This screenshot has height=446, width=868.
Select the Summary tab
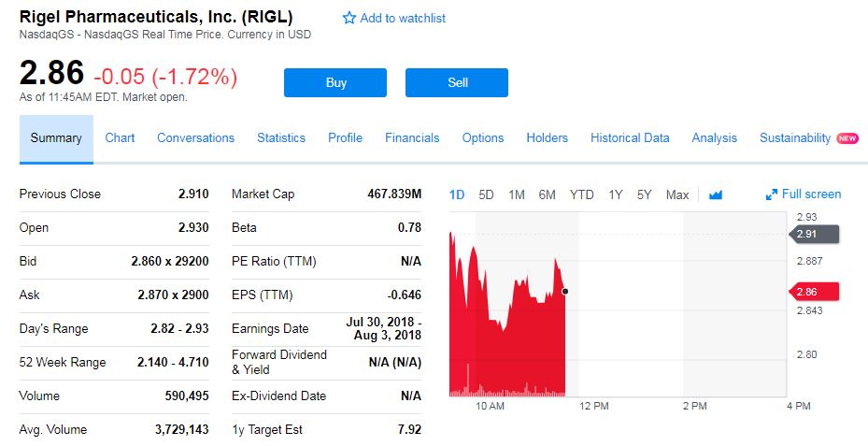click(x=56, y=139)
